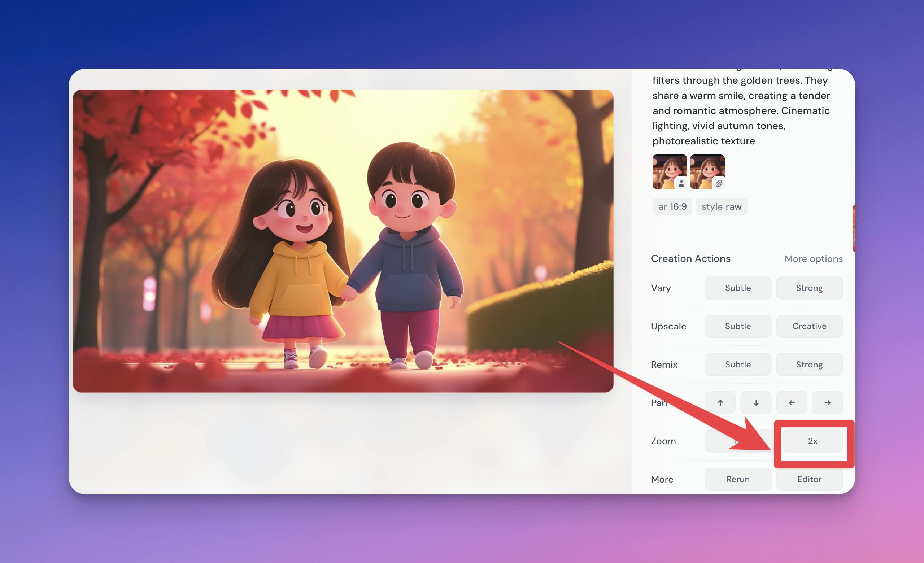Click the image reference thumbnail with paperclip badge
924x563 pixels.
707,172
